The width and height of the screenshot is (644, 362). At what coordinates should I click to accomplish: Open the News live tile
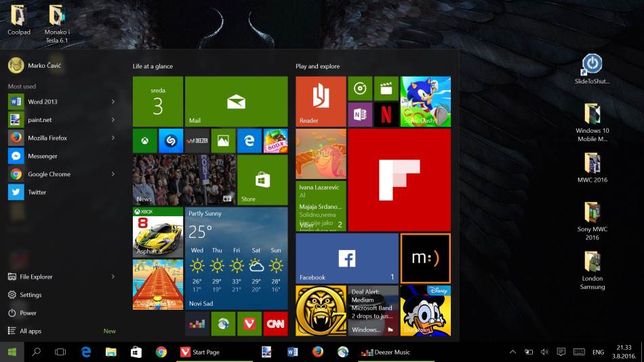[x=184, y=180]
